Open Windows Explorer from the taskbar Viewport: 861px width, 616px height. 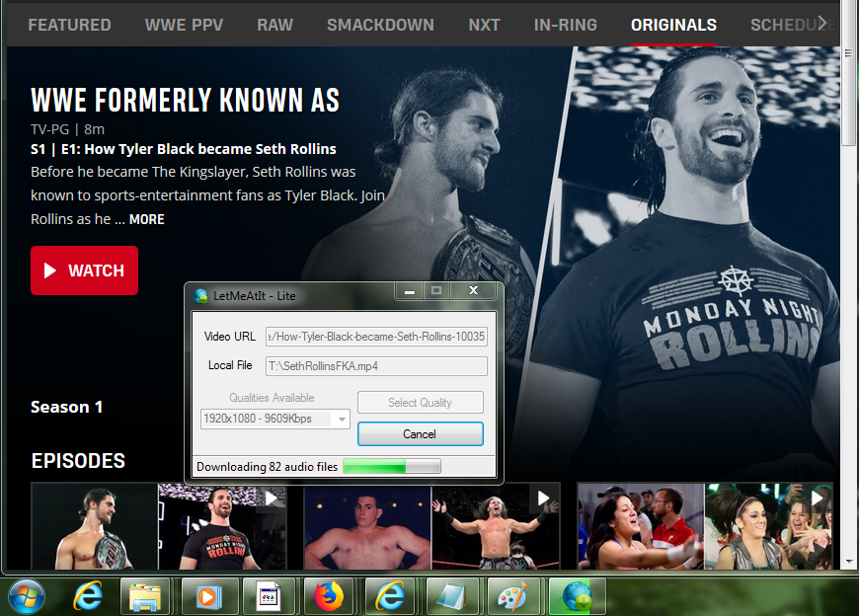146,596
